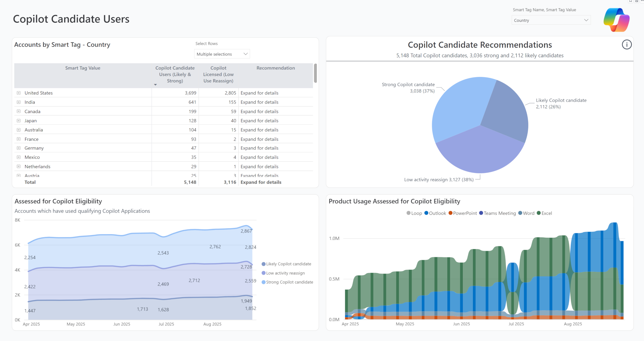Click the info icon on Copilot Candidate Recommendations
The height and width of the screenshot is (341, 644).
[x=626, y=45]
